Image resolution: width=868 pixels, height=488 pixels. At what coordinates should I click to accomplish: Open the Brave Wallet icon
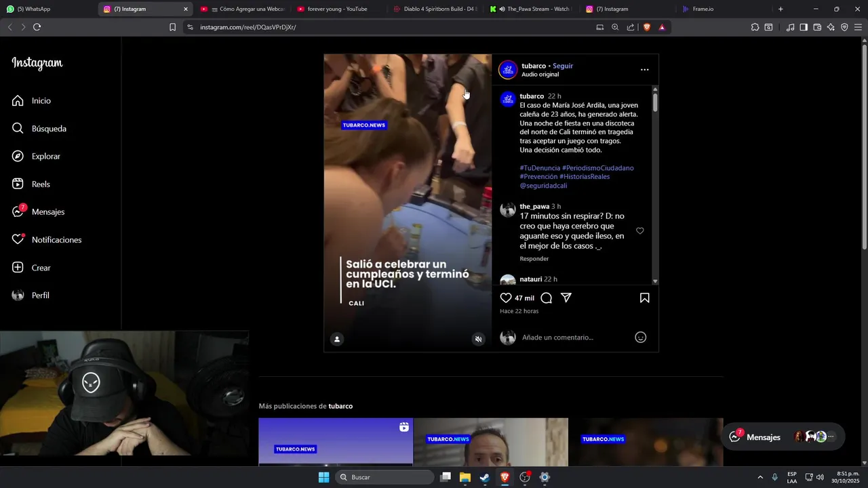pos(817,27)
